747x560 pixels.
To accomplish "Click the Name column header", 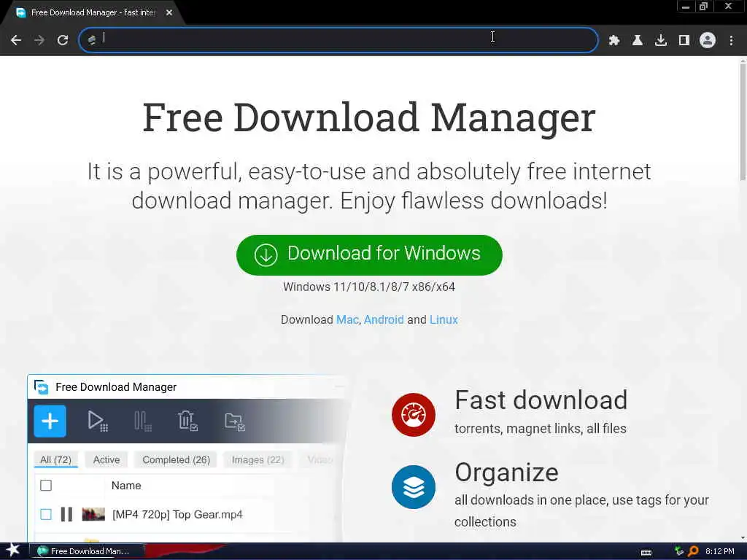I will coord(126,485).
